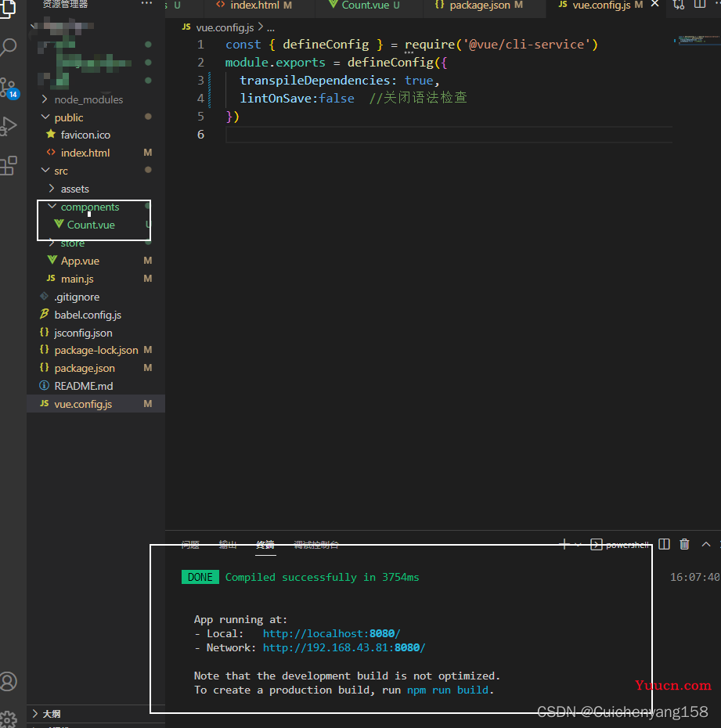Open index.html in the public folder
The height and width of the screenshot is (728, 721).
pyautogui.click(x=96, y=153)
